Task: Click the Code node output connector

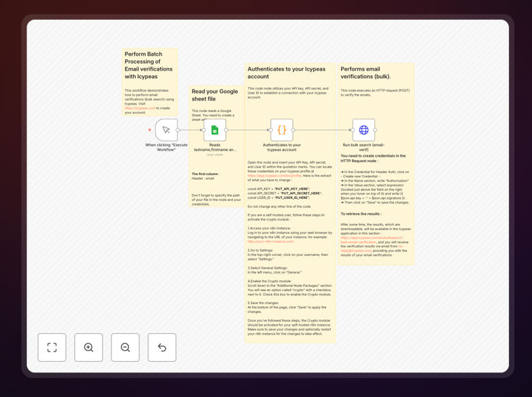Action: pos(293,130)
